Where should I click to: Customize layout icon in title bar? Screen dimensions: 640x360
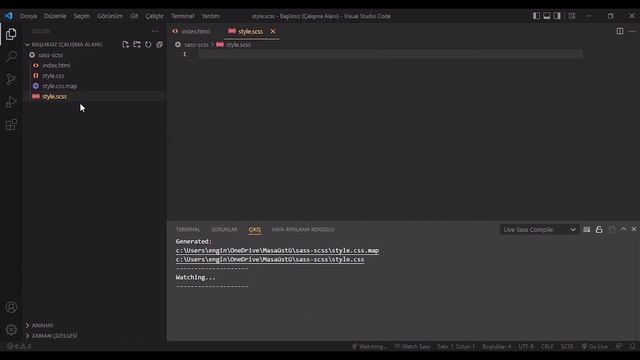pyautogui.click(x=572, y=16)
